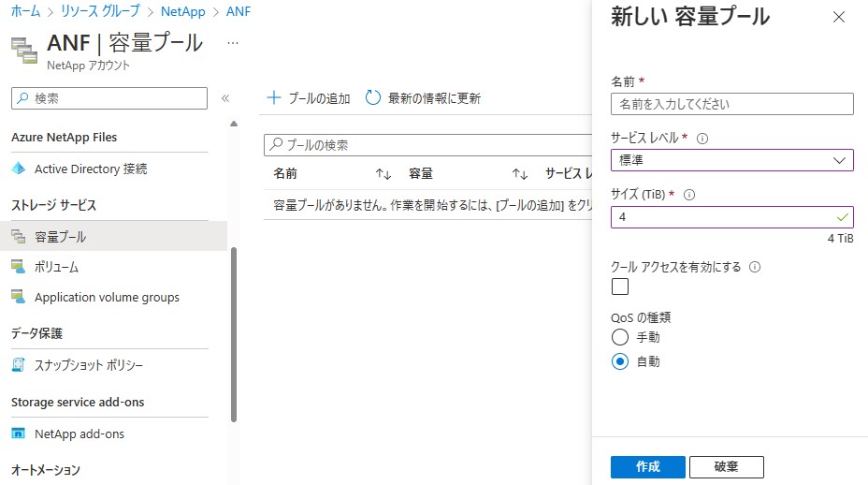Click the 4 TiB size hint text
This screenshot has height=485, width=868.
pyautogui.click(x=840, y=239)
